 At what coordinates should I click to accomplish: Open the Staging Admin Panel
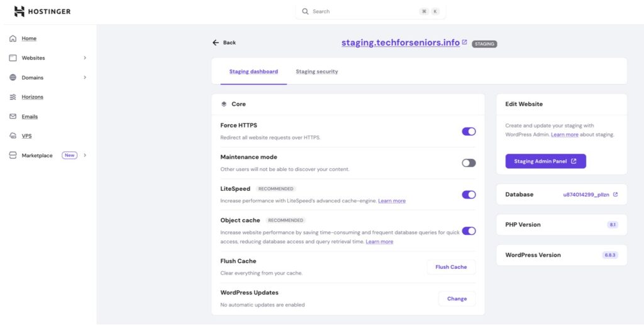pyautogui.click(x=545, y=161)
